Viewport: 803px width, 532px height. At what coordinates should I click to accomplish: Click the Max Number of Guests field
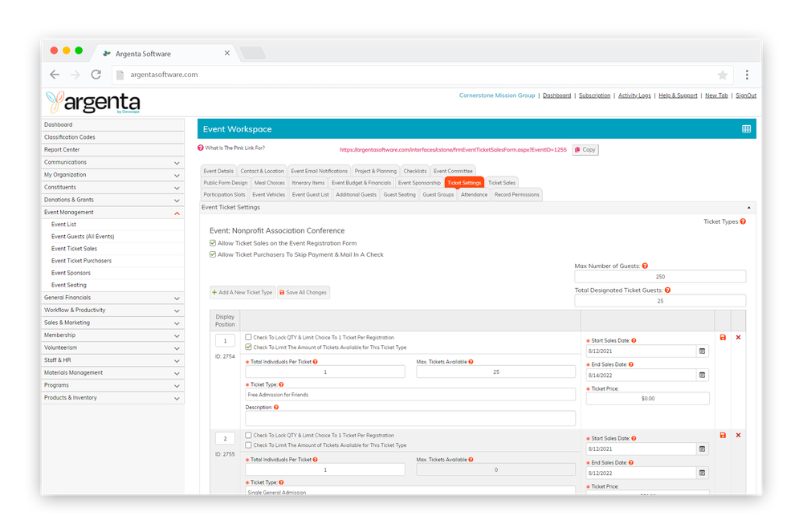click(660, 277)
